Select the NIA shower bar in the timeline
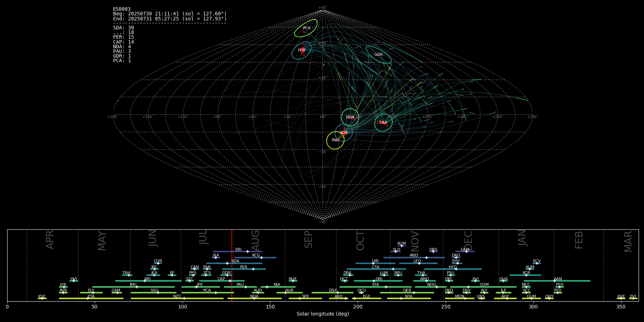Screen dimensions: 644x322 [x=278, y=287]
